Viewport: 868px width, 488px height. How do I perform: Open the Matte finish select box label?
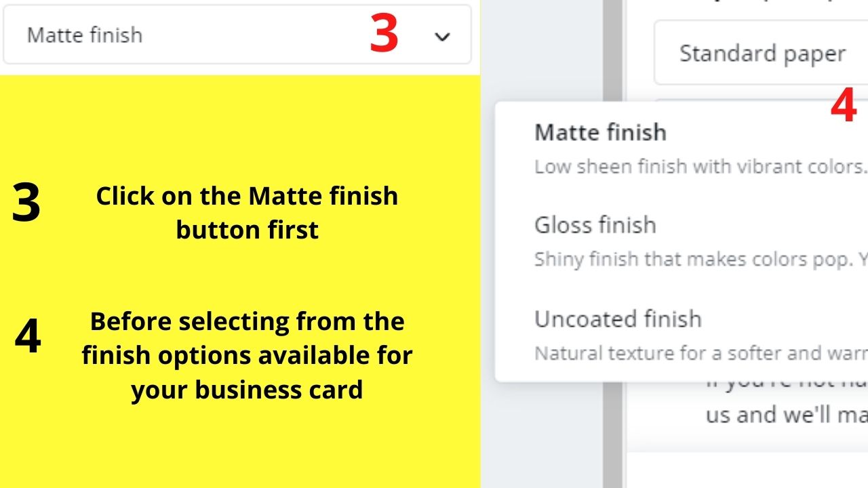click(x=85, y=35)
